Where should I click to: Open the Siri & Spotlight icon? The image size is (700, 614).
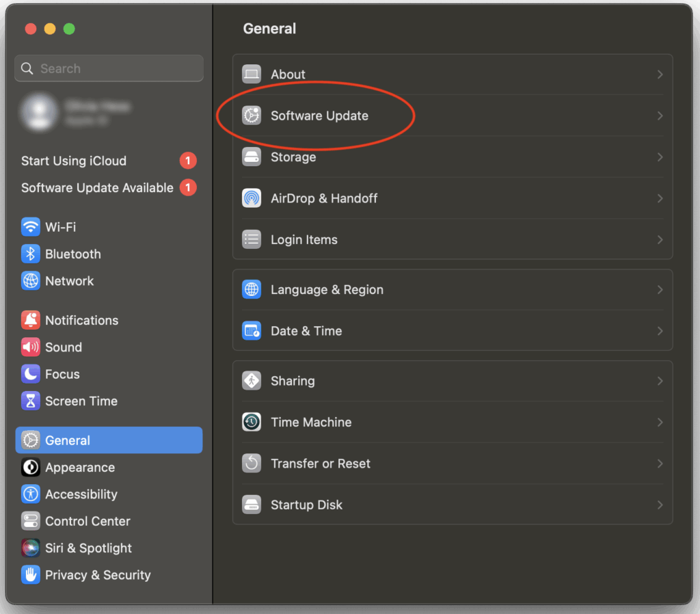pyautogui.click(x=31, y=548)
